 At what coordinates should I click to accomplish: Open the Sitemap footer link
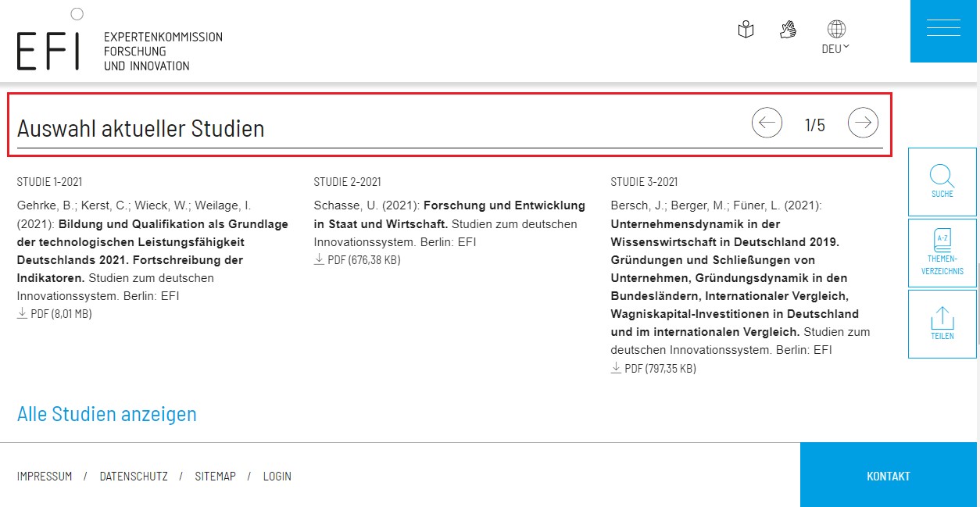point(215,477)
